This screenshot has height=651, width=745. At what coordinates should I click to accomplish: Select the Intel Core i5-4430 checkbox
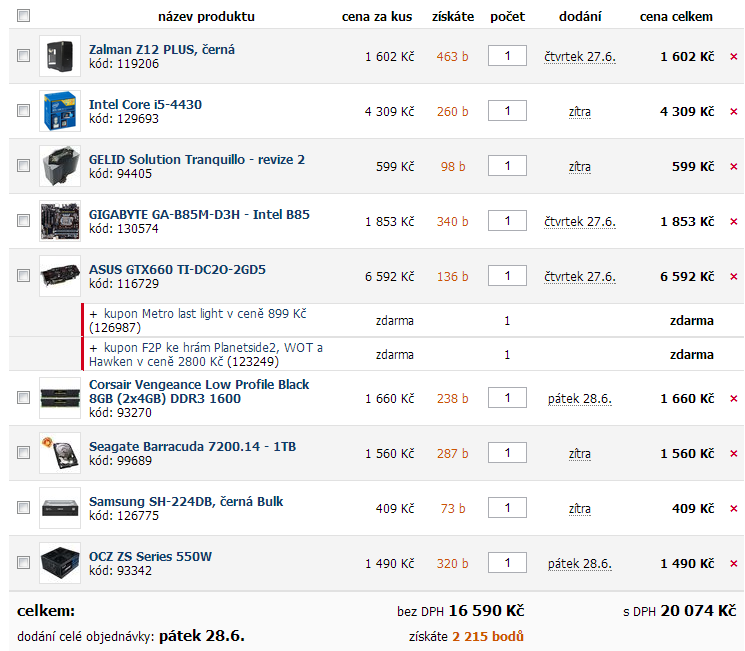[23, 111]
